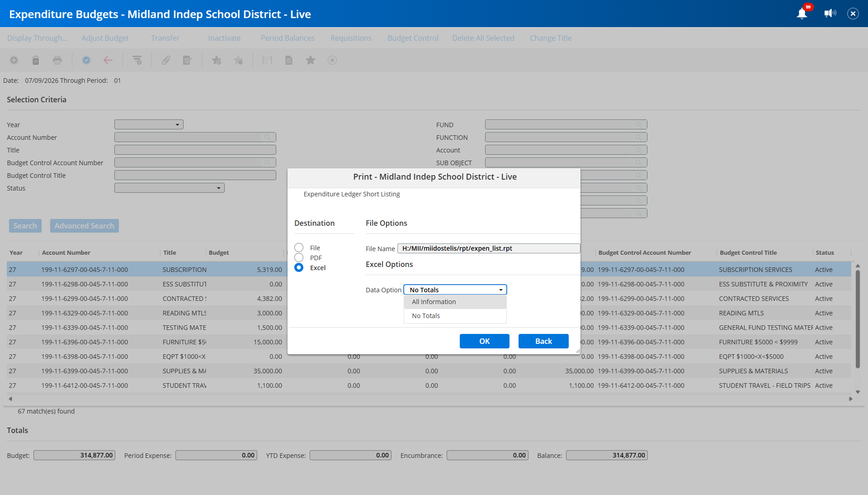
Task: Click the blue checkmark accept icon
Action: (86, 60)
